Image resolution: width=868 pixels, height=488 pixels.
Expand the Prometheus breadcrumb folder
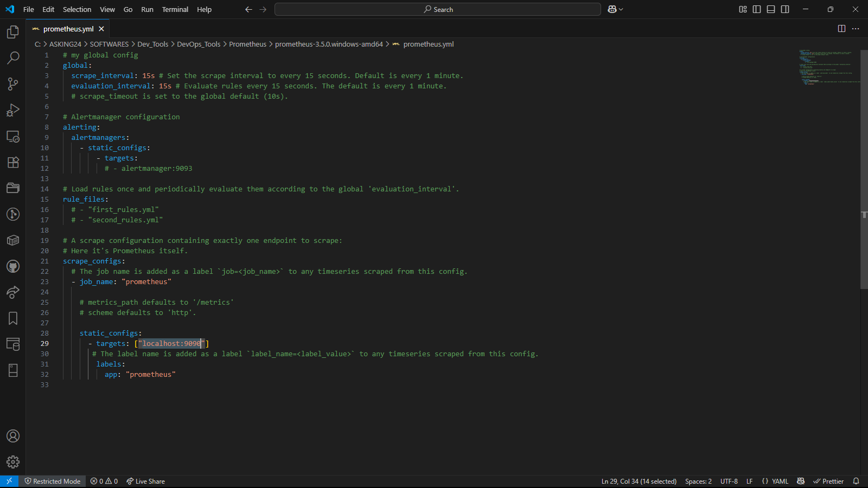tap(248, 44)
